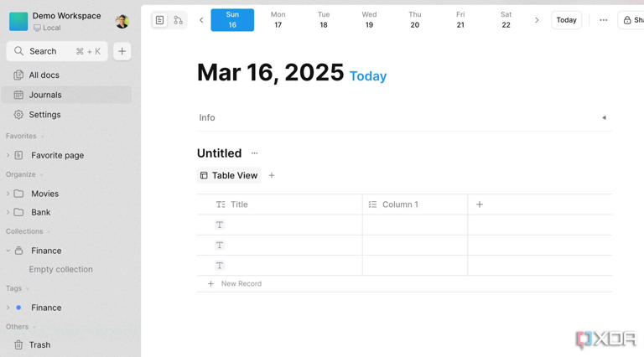
Task: Select Mon 17 in week bar
Action: click(278, 20)
